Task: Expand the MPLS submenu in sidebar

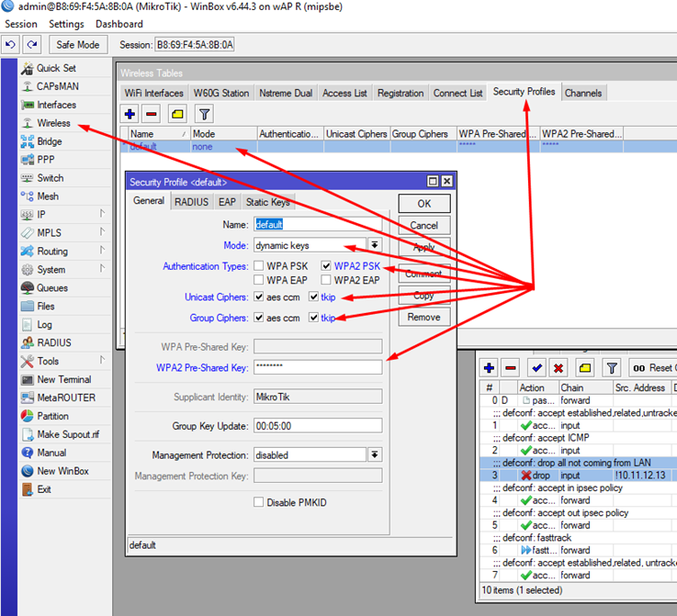Action: pos(102,232)
